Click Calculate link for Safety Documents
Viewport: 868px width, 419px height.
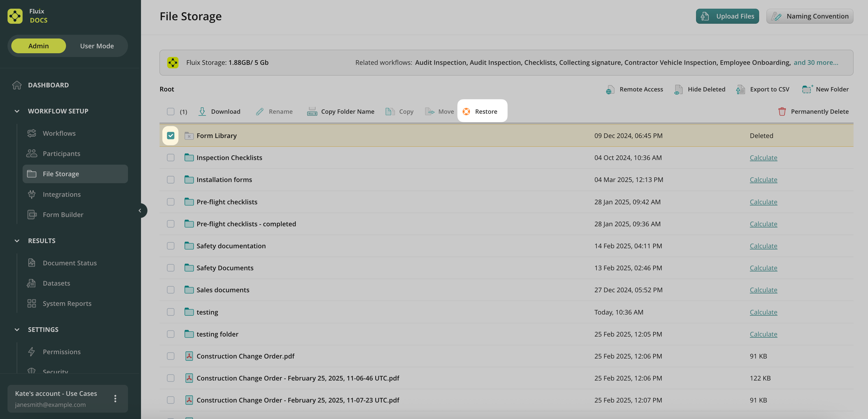pos(763,268)
